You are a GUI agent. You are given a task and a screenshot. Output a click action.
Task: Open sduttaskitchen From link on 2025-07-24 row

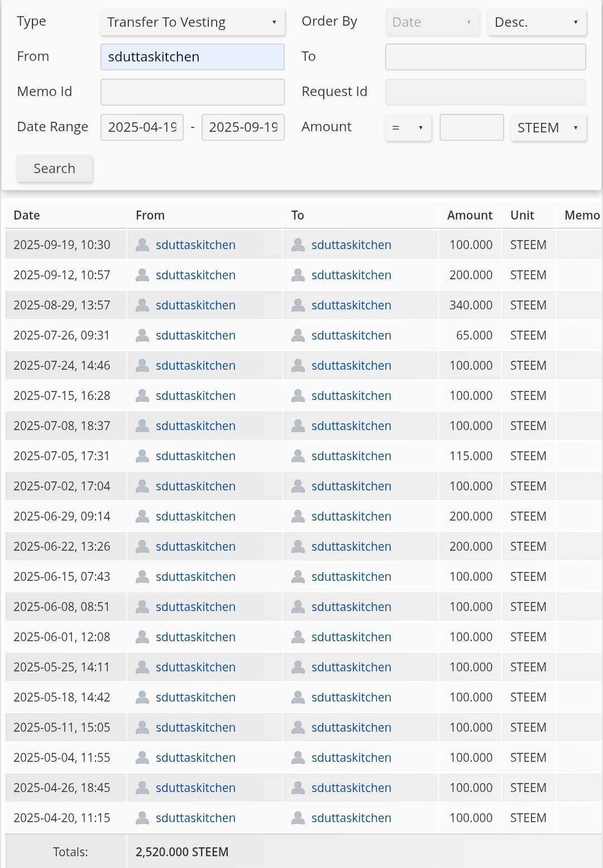[x=195, y=365]
